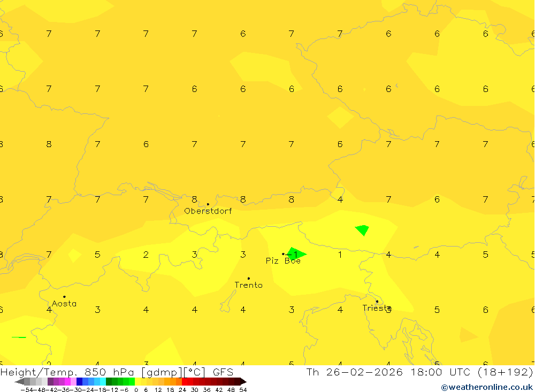
Task: Pick the bright yellow swatch at 0
Action: point(138,382)
